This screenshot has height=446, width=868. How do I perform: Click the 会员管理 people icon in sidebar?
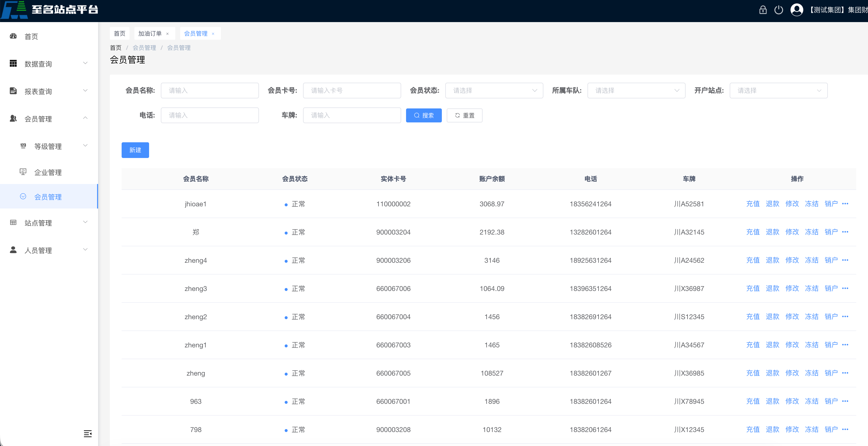click(13, 118)
